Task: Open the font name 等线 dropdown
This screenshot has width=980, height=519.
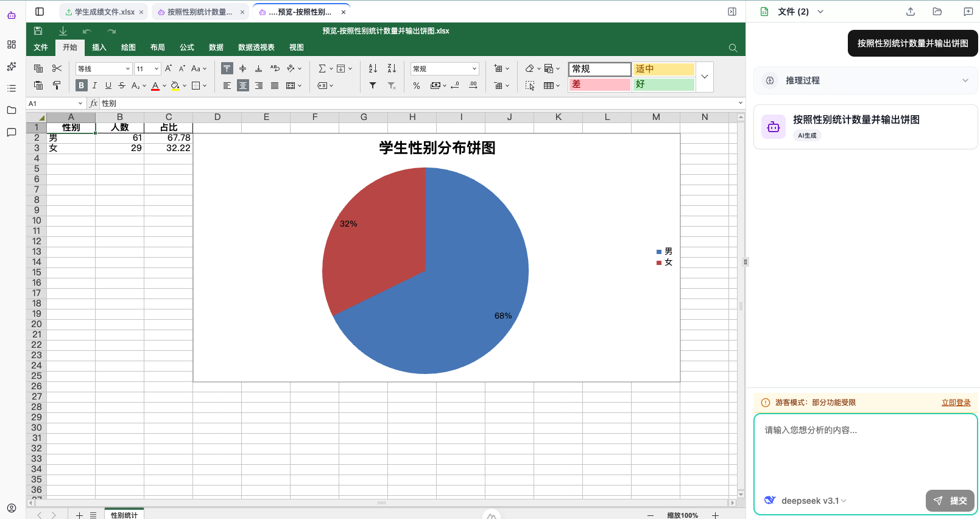Action: [104, 69]
